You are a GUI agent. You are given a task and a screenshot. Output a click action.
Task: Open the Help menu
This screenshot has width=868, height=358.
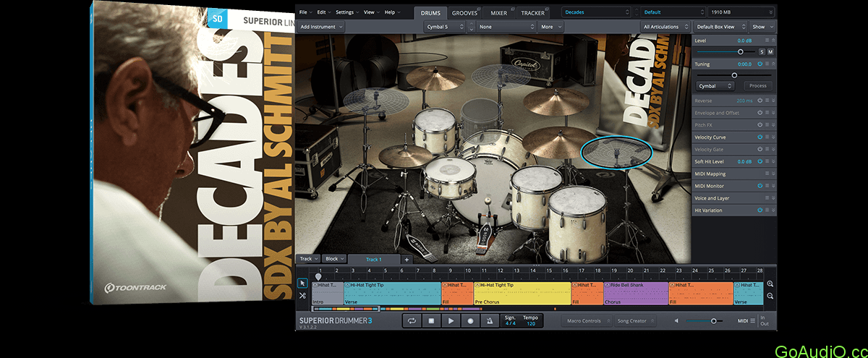click(x=391, y=12)
